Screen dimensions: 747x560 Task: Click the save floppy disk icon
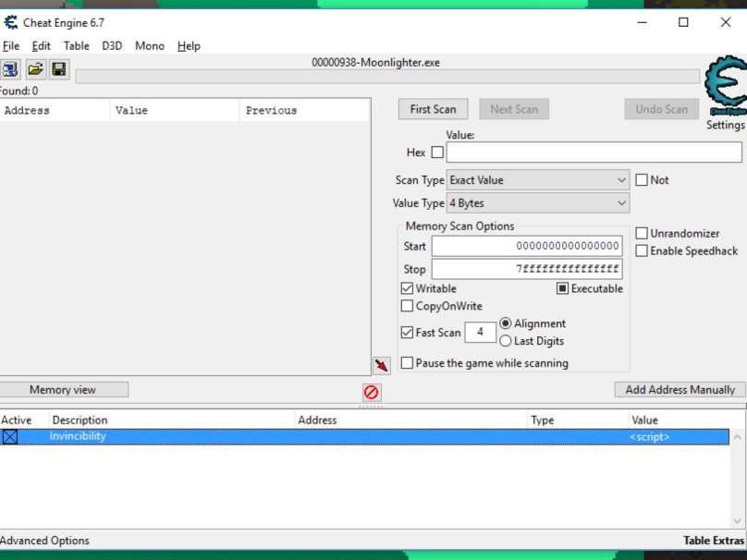59,69
